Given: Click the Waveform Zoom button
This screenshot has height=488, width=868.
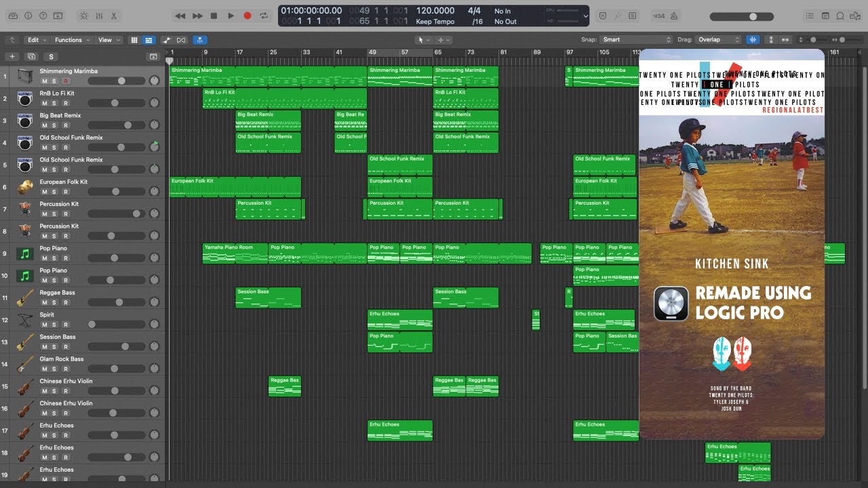Looking at the screenshot, I should (x=753, y=40).
